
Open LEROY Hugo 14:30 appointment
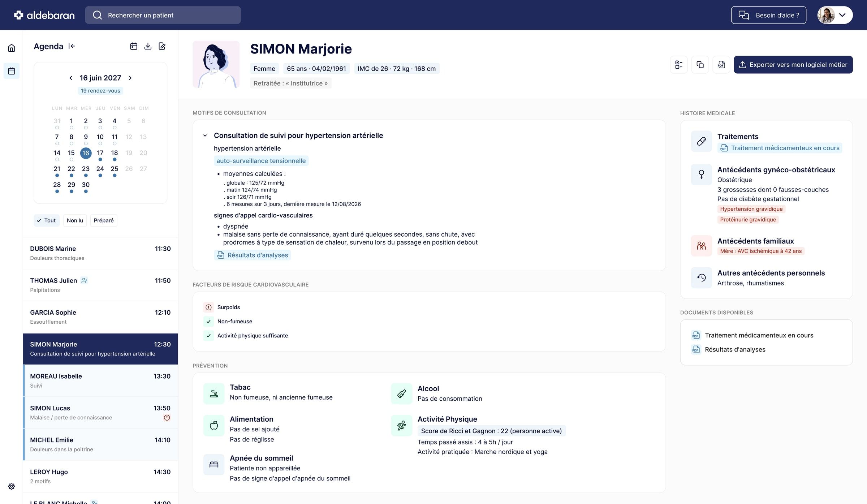[100, 476]
